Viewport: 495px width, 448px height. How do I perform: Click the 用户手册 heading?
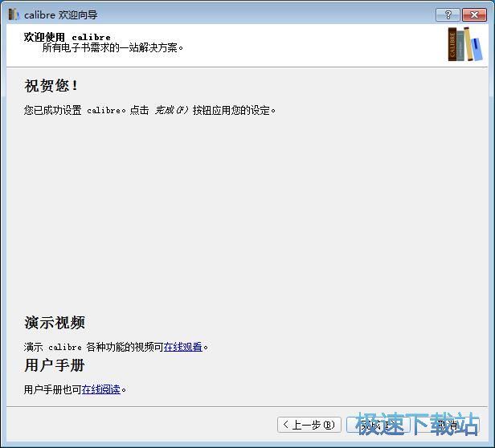[55, 365]
